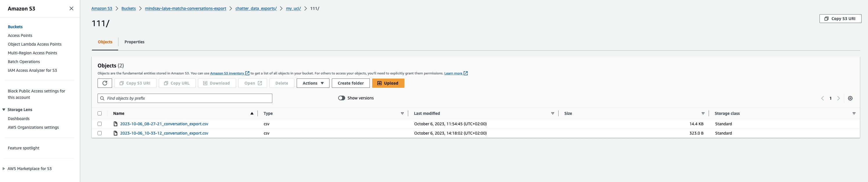This screenshot has height=182, width=868.
Task: Open the Actions dropdown menu
Action: pyautogui.click(x=313, y=83)
